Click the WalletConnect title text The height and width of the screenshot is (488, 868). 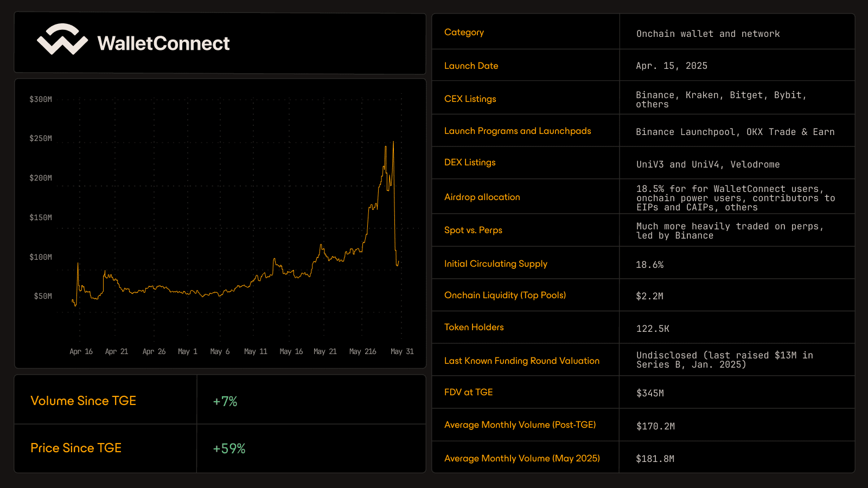pos(163,43)
